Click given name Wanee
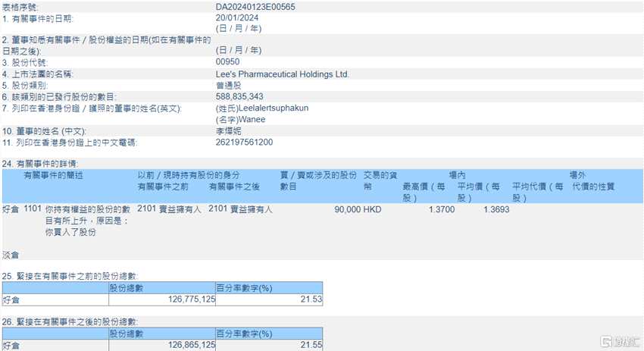Image resolution: width=644 pixels, height=351 pixels. [x=252, y=120]
